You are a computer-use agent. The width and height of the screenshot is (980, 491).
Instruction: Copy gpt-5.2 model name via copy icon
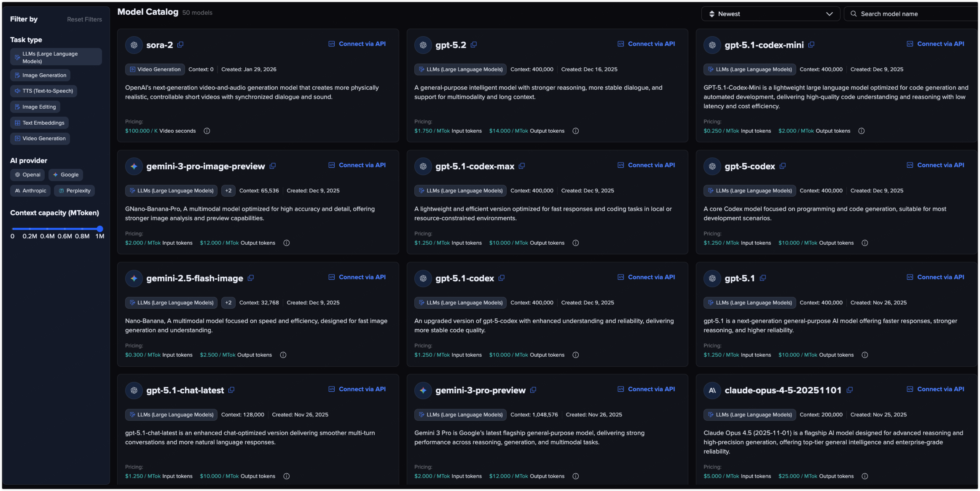pos(474,45)
